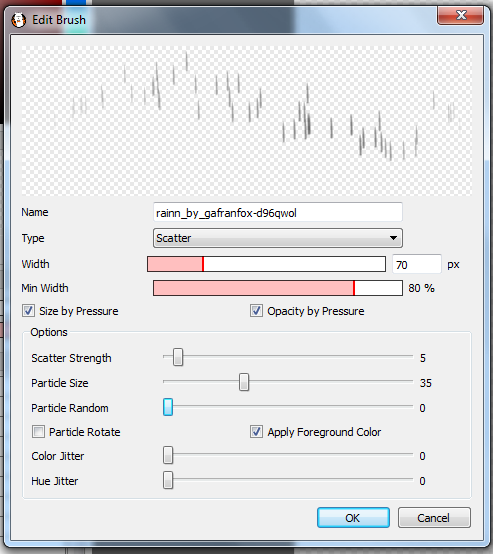Toggle the Apply Foreground Color checkbox
Image resolution: width=493 pixels, height=554 pixels.
256,432
